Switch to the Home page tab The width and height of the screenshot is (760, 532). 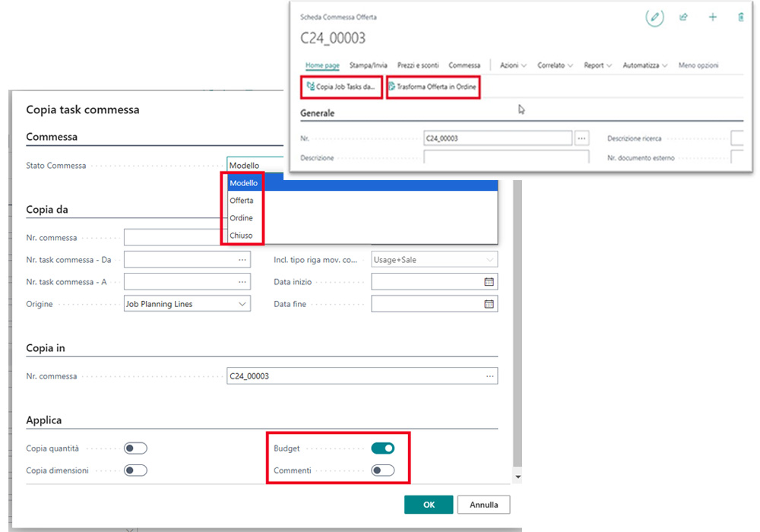click(x=322, y=65)
